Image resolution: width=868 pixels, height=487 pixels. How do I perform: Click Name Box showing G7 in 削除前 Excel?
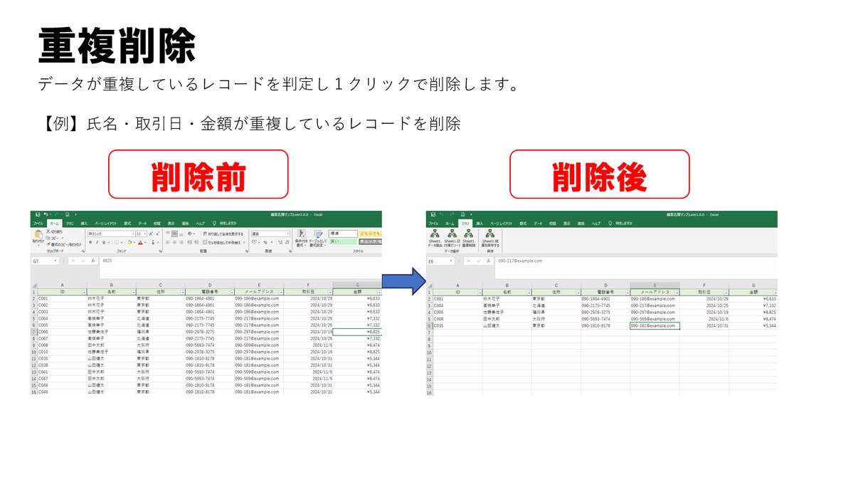[44, 261]
